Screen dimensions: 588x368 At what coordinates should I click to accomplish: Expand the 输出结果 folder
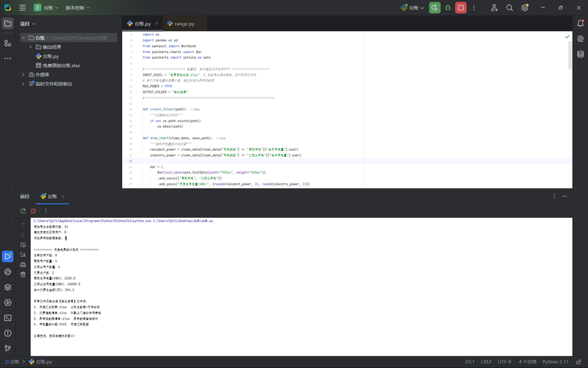pos(30,47)
